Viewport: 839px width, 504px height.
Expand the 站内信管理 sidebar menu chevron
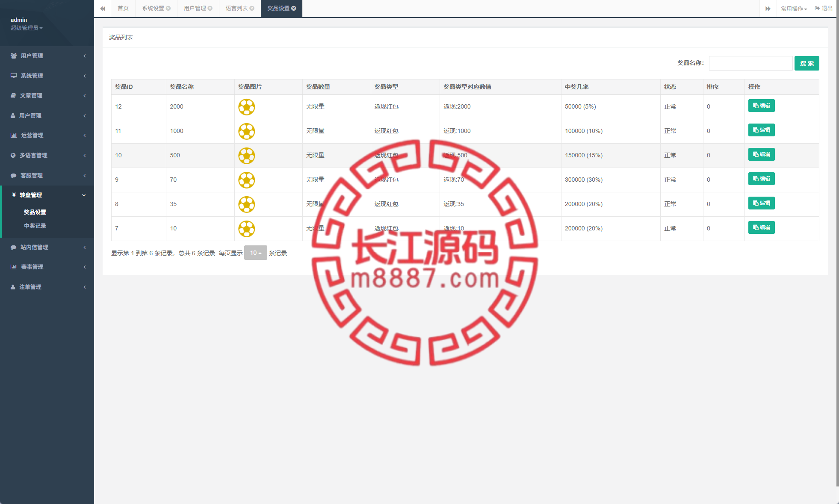pyautogui.click(x=85, y=248)
